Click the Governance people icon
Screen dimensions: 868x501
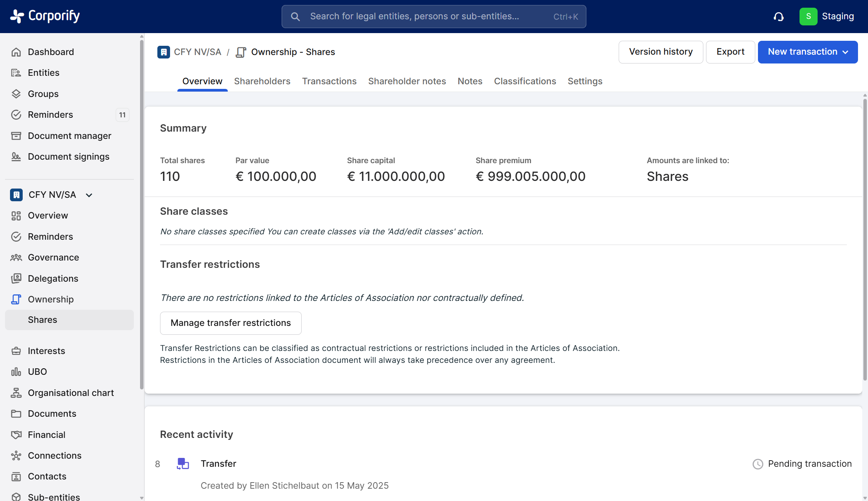(x=16, y=257)
